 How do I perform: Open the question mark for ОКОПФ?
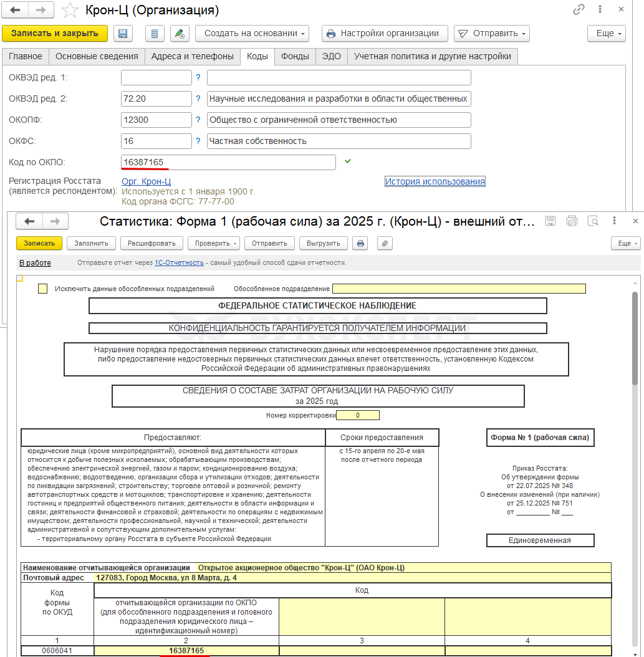click(x=198, y=120)
